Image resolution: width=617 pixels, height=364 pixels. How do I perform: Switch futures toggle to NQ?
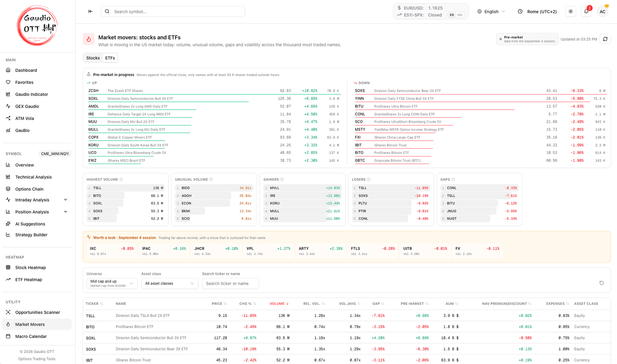(460, 15)
